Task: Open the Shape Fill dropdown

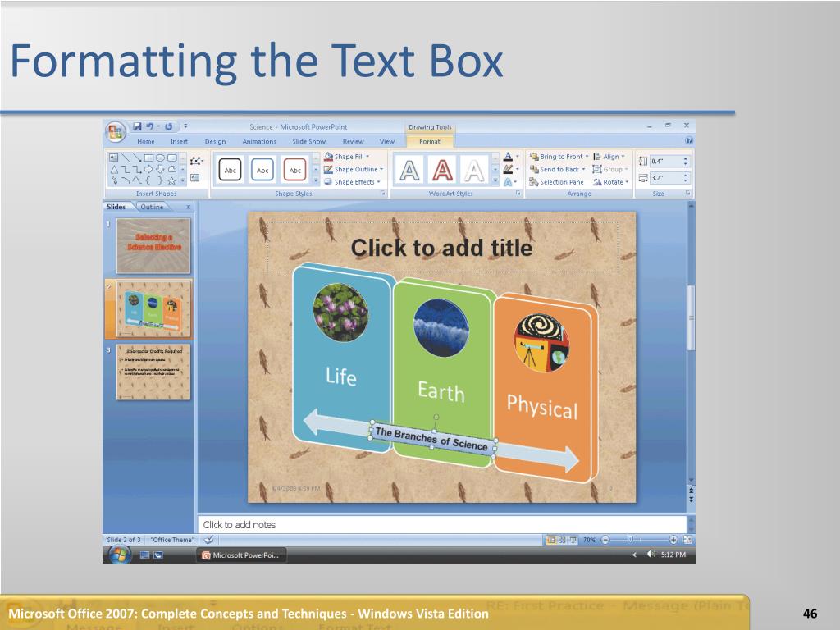Action: tap(347, 157)
